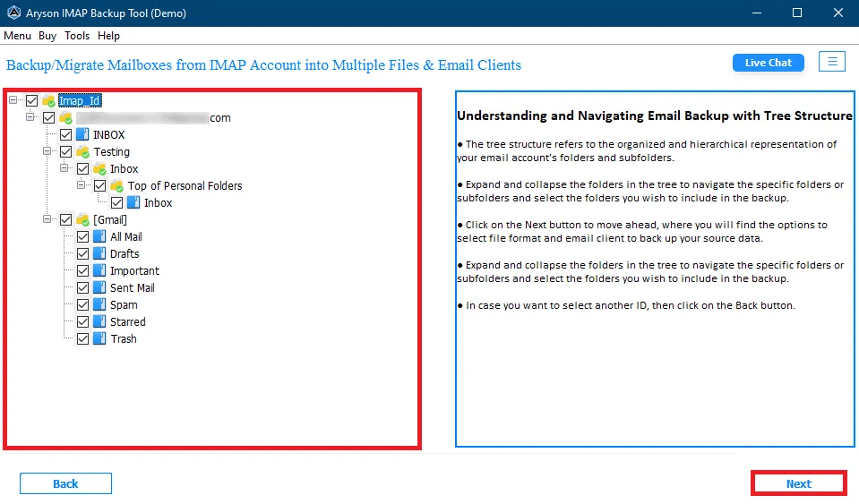The image size is (859, 504).
Task: Open the Buy menu
Action: coord(47,36)
